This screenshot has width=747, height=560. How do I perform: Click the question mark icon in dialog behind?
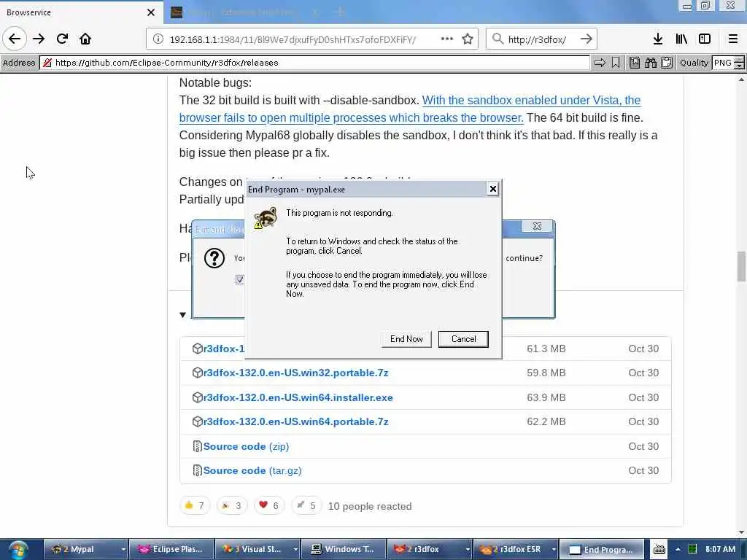tap(214, 258)
